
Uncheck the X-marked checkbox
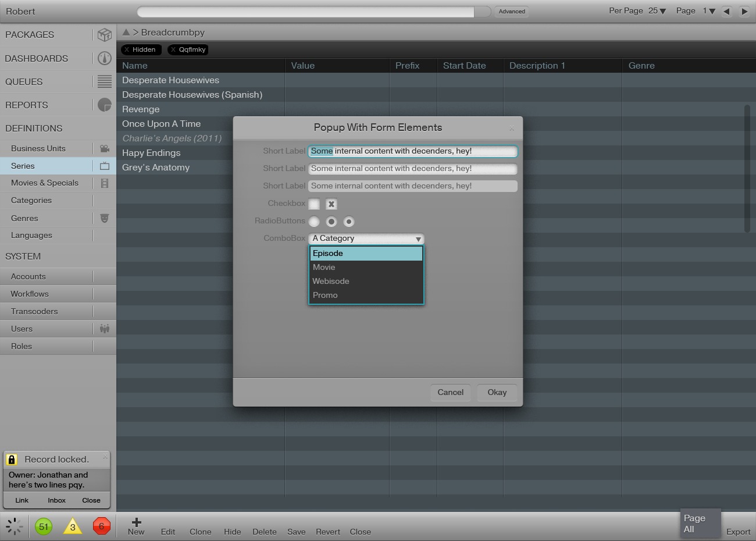coord(331,204)
